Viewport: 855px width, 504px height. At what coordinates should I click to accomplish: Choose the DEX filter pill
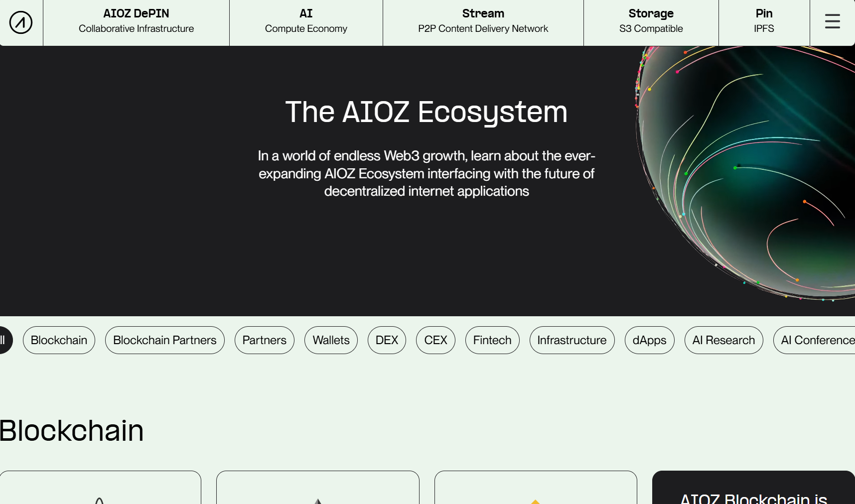(x=387, y=340)
